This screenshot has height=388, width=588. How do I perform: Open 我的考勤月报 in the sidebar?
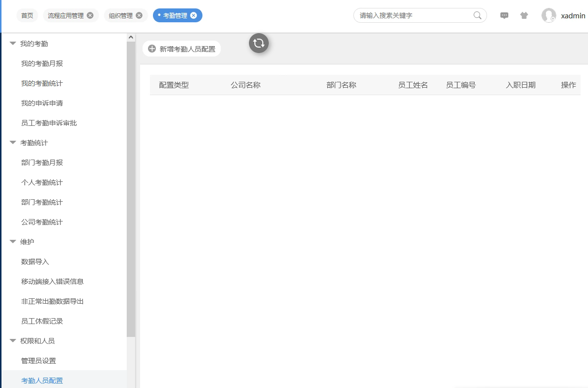click(x=42, y=63)
